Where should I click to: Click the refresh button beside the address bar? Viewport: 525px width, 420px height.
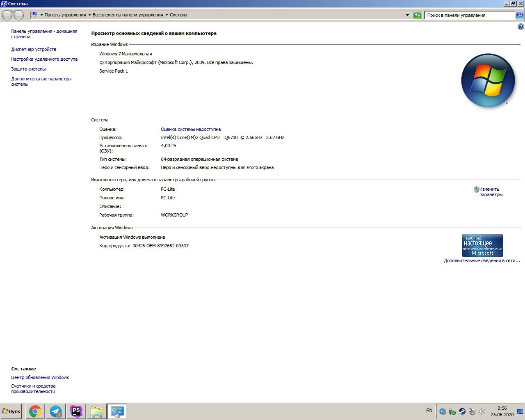click(x=418, y=15)
